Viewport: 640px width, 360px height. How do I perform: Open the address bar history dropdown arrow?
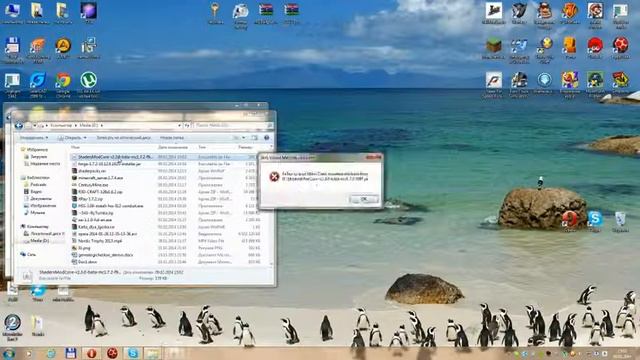coord(179,125)
